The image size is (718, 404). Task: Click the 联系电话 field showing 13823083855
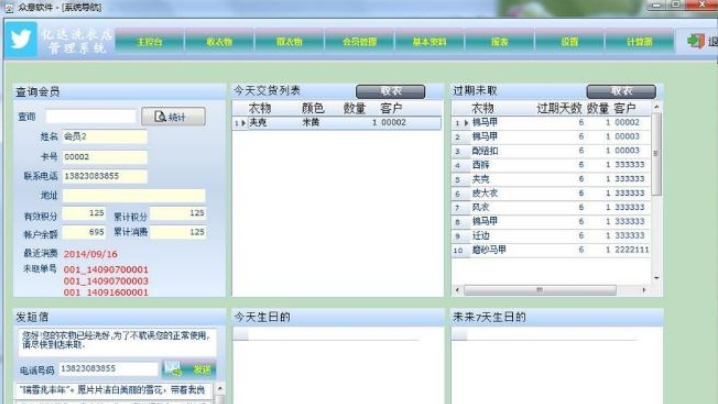pyautogui.click(x=105, y=176)
